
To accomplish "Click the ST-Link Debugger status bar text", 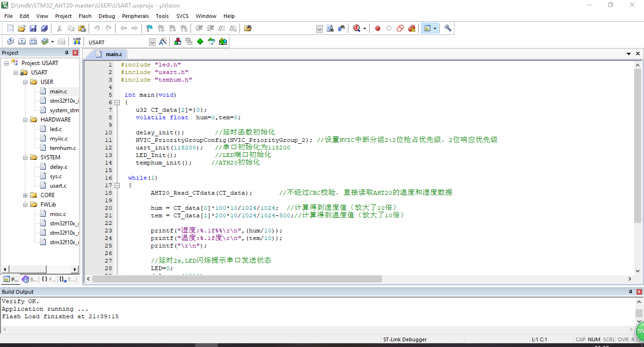I will click(x=405, y=339).
